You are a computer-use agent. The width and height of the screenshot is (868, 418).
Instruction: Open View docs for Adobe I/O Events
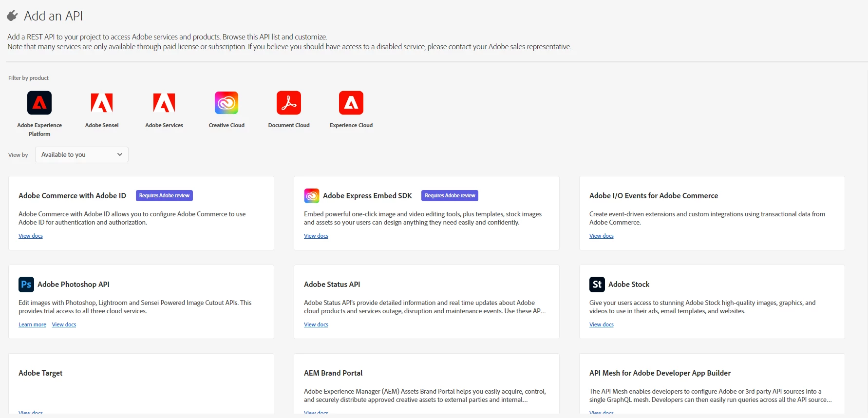pyautogui.click(x=602, y=236)
